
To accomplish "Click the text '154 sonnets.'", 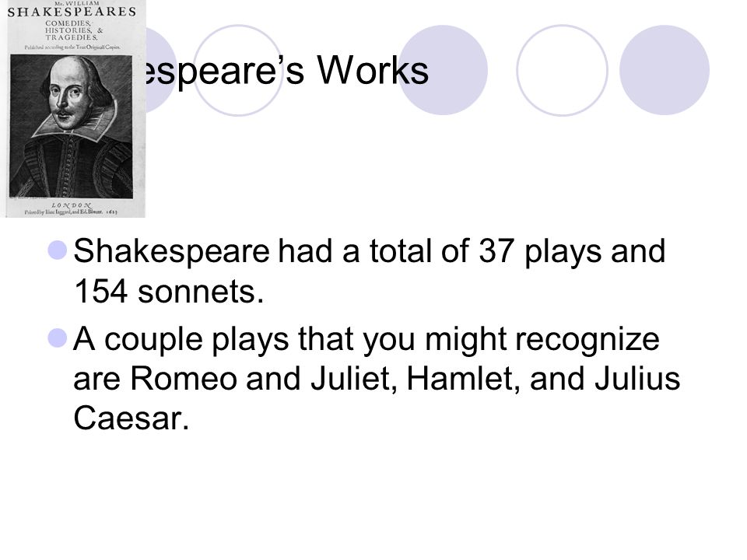I will [x=169, y=291].
